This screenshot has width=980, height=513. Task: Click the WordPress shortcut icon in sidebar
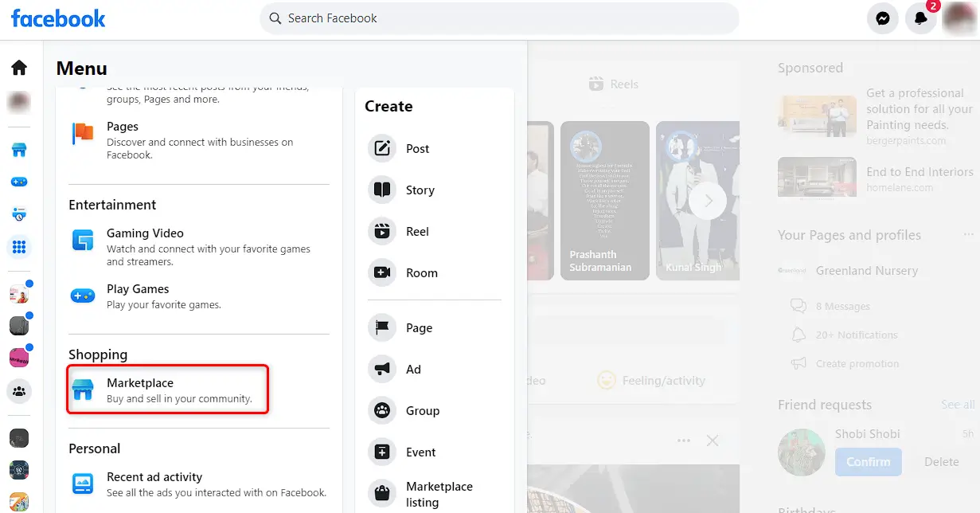click(19, 470)
